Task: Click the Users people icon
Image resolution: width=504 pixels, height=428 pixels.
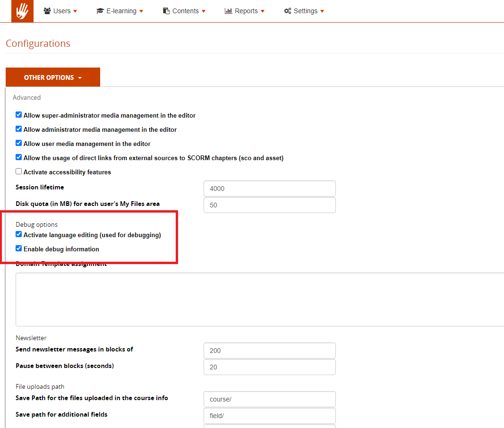Action: [47, 11]
